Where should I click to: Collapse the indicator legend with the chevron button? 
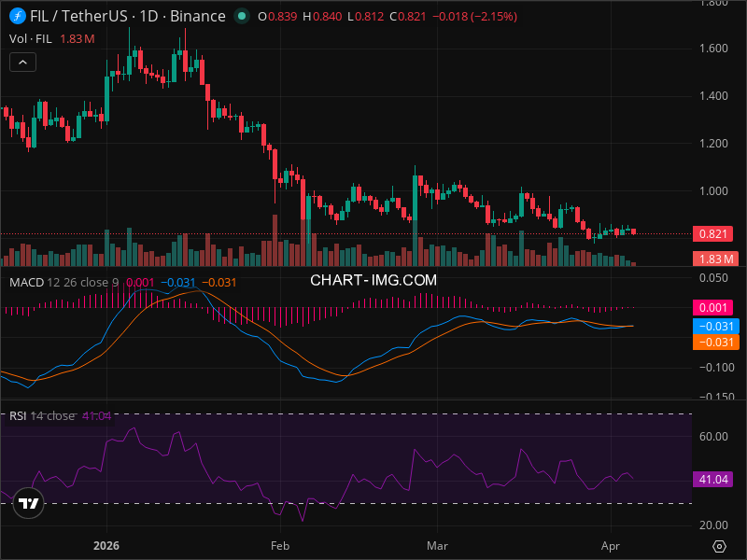tap(22, 63)
